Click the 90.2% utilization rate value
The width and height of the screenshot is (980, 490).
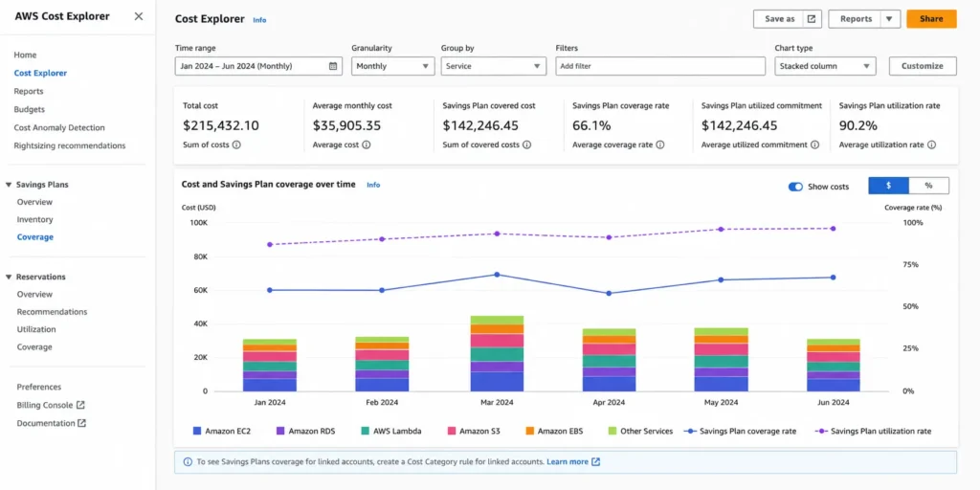tap(858, 125)
